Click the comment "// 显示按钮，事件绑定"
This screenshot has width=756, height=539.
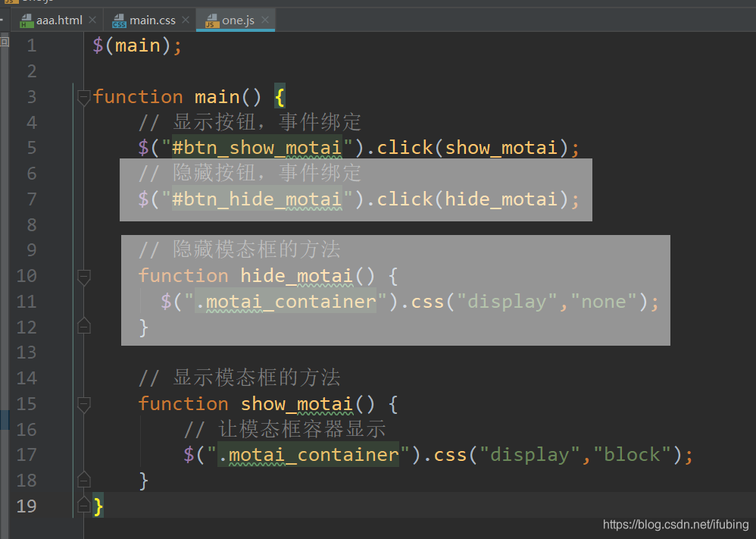[x=250, y=122]
